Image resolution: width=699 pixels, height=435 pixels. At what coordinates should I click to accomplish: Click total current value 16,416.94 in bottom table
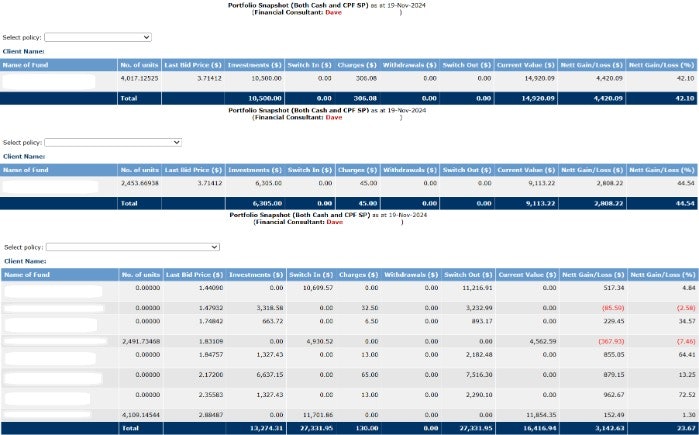point(525,428)
